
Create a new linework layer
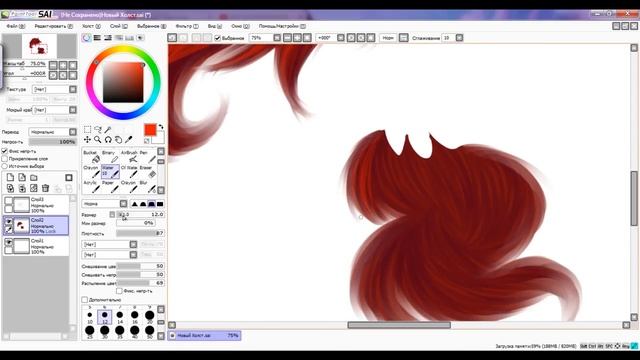(22, 177)
